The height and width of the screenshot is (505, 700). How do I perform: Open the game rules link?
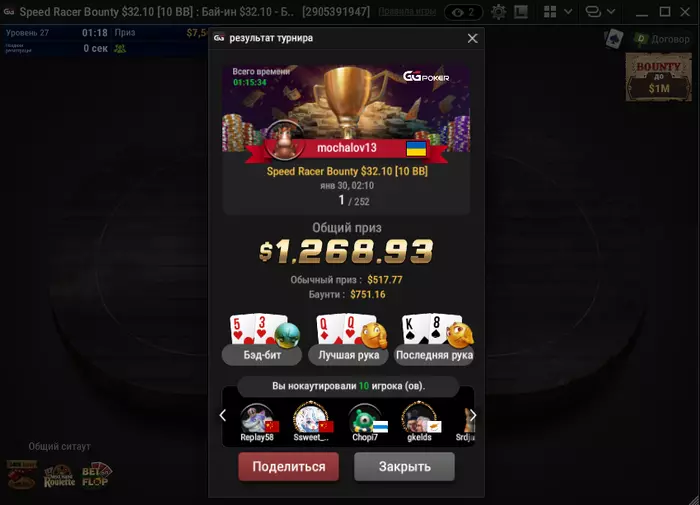click(x=407, y=12)
